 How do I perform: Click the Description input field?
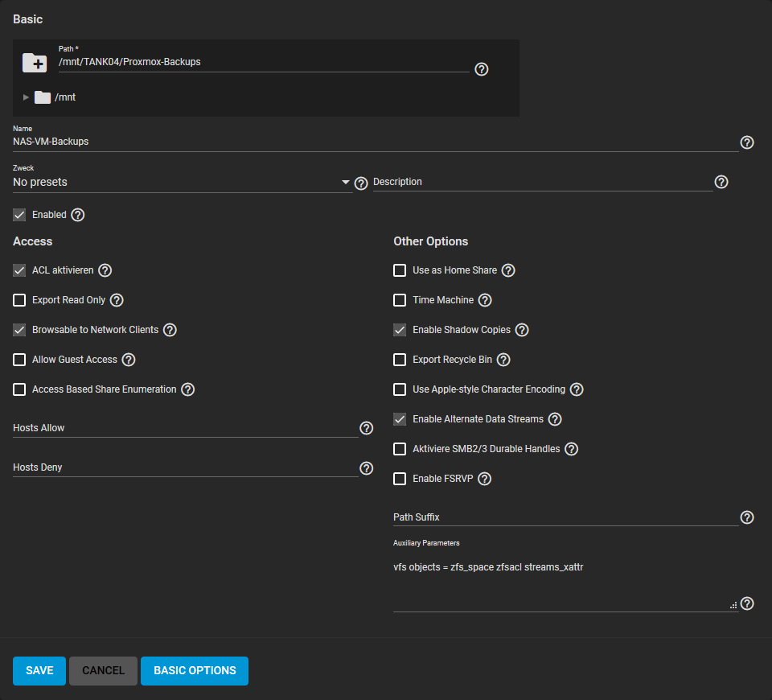click(x=543, y=182)
